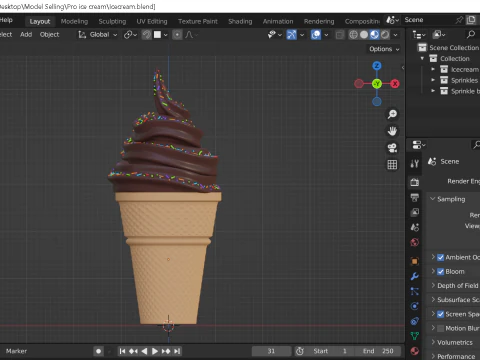
Task: Select rendered viewport shading
Action: click(x=385, y=35)
